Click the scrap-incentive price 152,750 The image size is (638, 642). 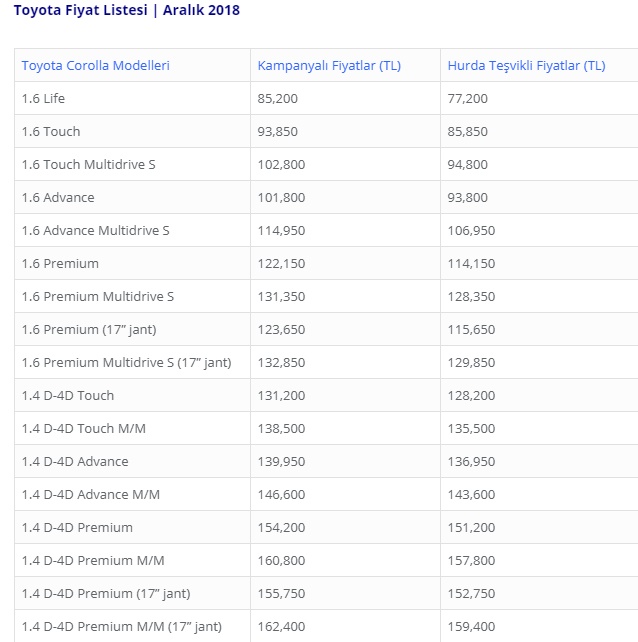(x=471, y=594)
